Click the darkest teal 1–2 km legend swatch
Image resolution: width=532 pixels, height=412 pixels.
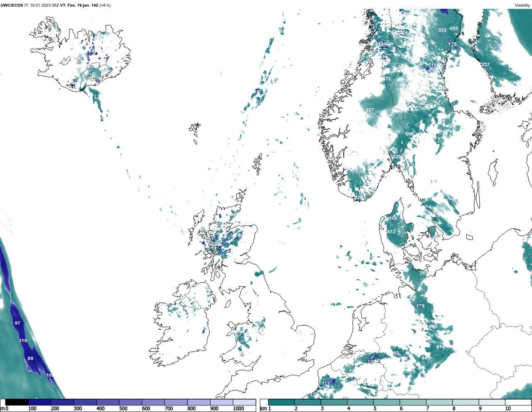[x=281, y=402]
